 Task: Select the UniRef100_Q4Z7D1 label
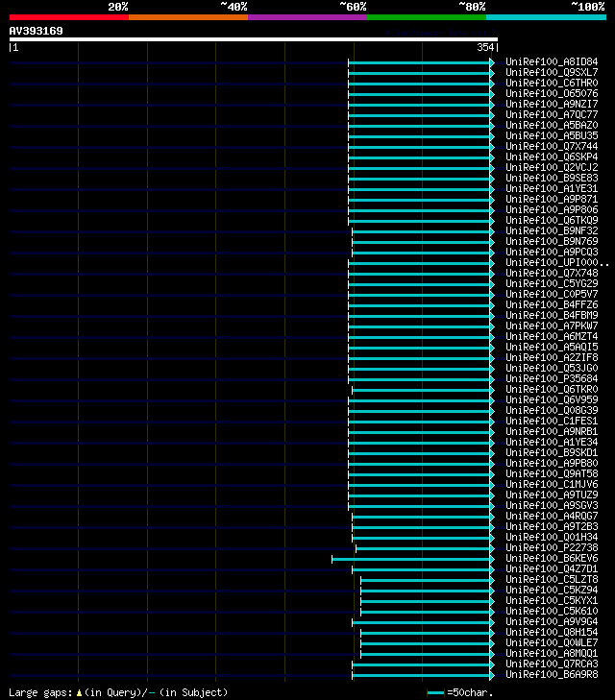[x=552, y=569]
